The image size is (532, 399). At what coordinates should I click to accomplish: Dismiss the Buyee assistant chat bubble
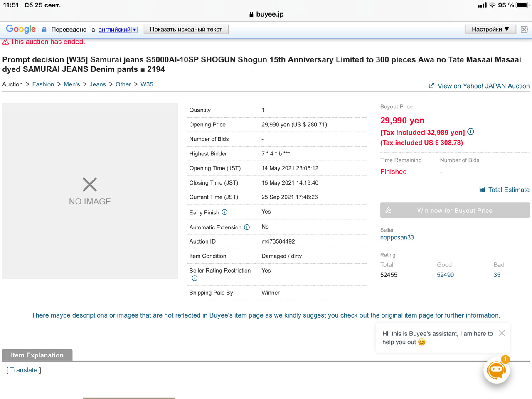(502, 333)
